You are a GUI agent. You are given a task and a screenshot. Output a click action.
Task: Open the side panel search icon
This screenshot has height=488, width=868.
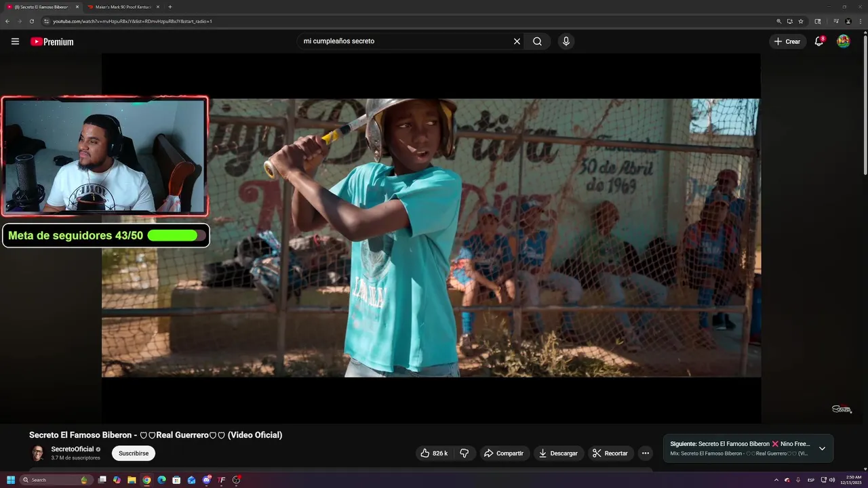coord(818,21)
